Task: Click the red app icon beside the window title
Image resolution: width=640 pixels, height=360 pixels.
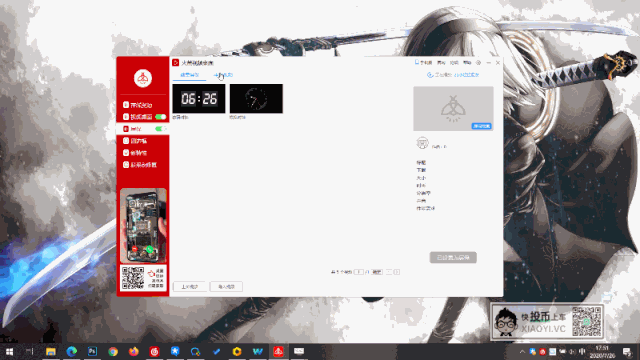Action: (176, 62)
